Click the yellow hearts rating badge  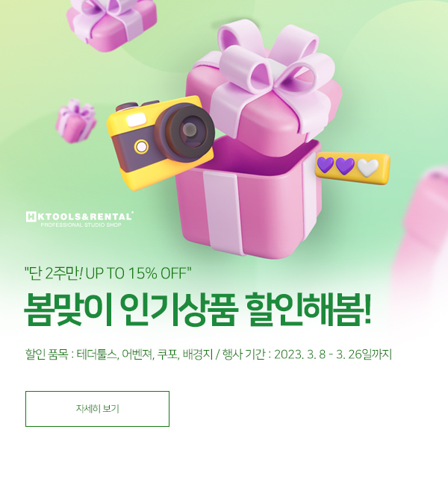coord(352,169)
